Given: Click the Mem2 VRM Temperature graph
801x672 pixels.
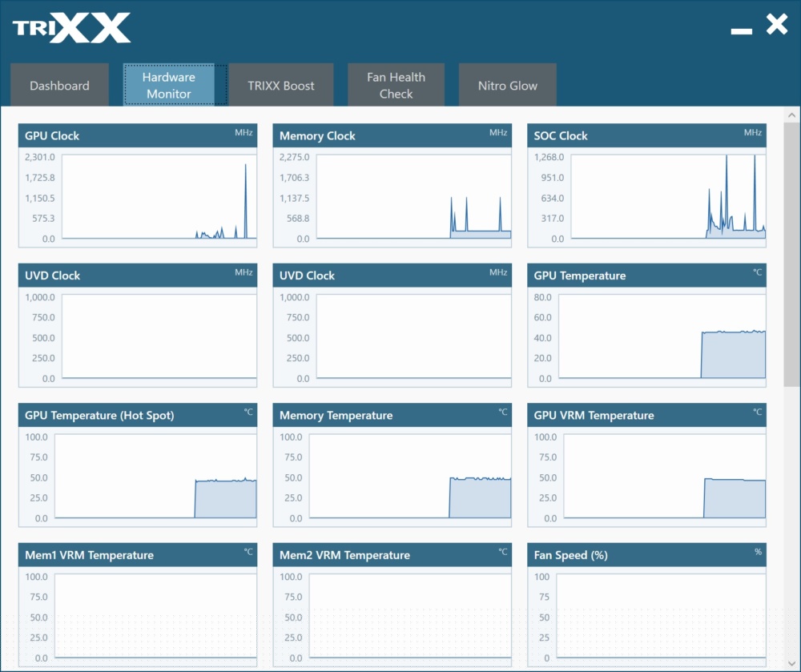Looking at the screenshot, I should pyautogui.click(x=409, y=617).
